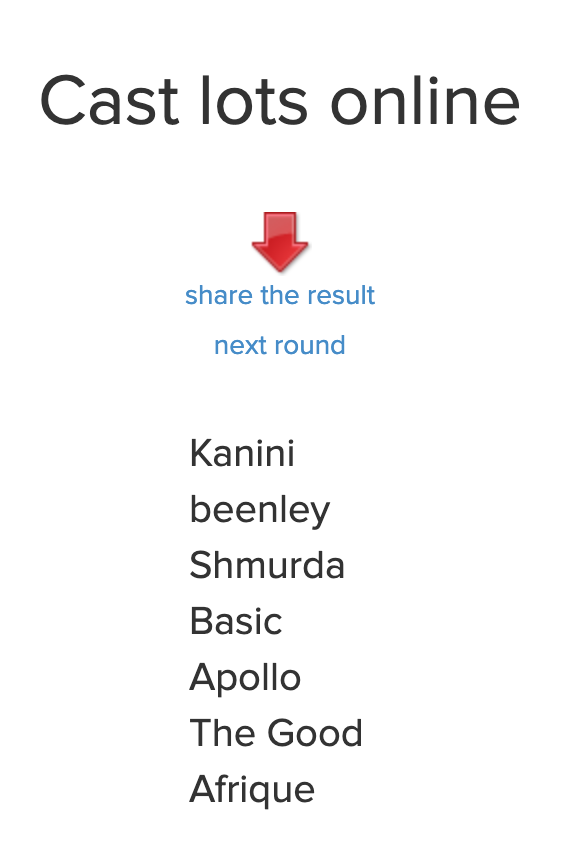Click the word 'online' in the heading
The width and height of the screenshot is (586, 862).
point(425,101)
